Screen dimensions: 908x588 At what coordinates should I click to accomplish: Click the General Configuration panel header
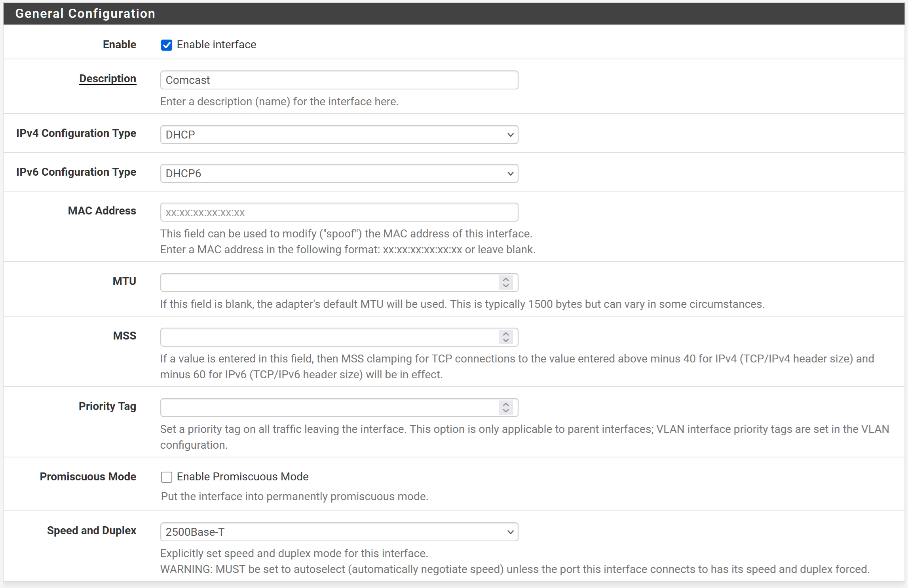[85, 13]
